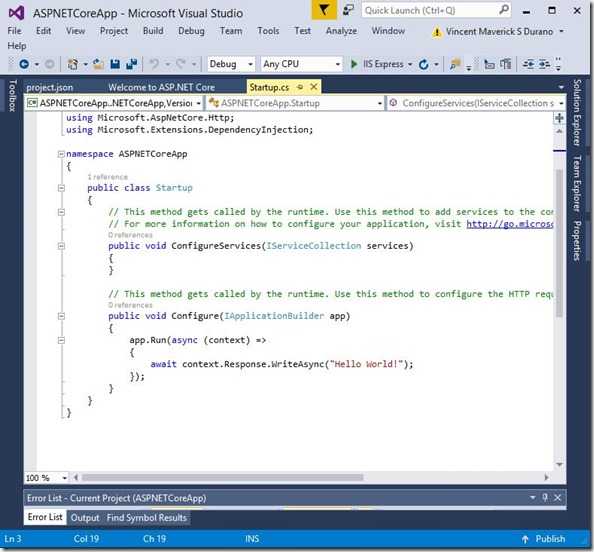Click the Open File folder icon
Image resolution: width=594 pixels, height=552 pixels.
[98, 64]
